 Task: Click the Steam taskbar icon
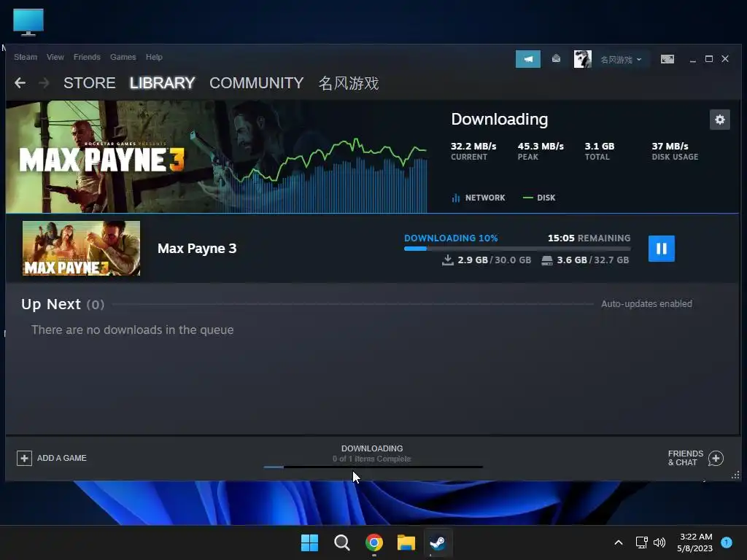pos(438,542)
